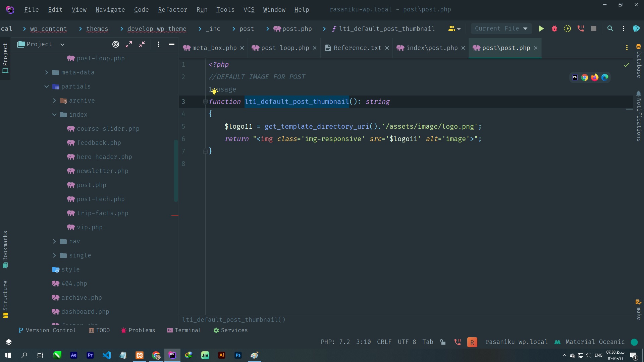Screen dimensions: 644x362
Task: Open the Terminal tool window
Action: click(184, 330)
